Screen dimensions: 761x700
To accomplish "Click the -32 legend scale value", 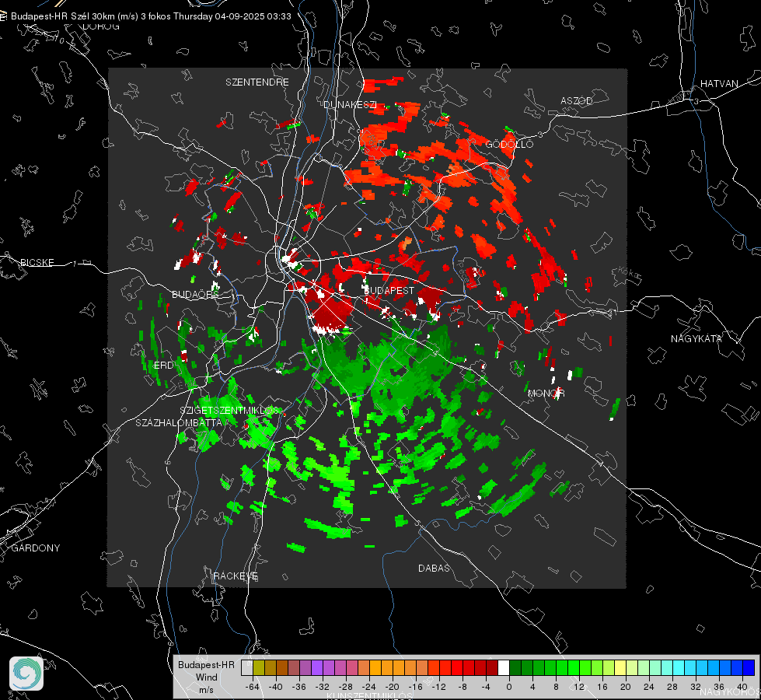I will [x=323, y=687].
